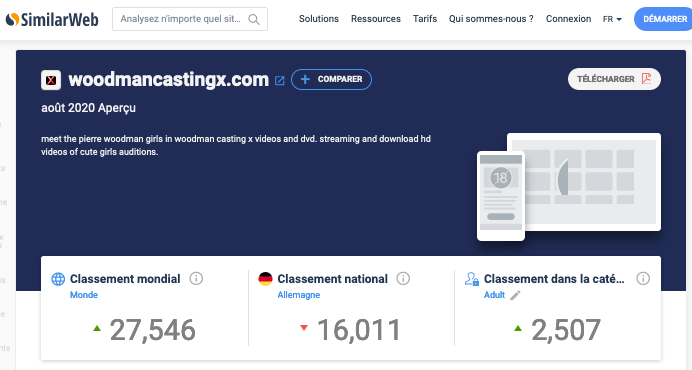Open the FR language dropdown

[x=612, y=19]
